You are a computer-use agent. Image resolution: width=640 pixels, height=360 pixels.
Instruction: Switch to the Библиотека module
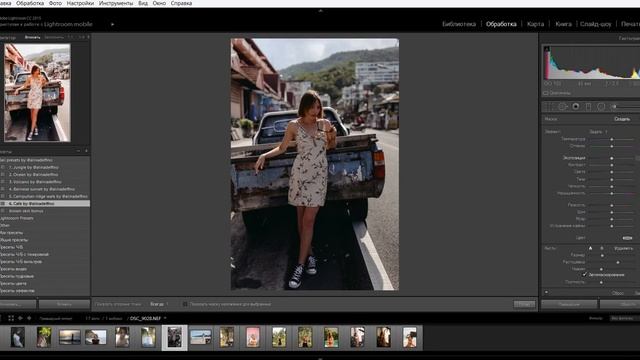pos(459,24)
